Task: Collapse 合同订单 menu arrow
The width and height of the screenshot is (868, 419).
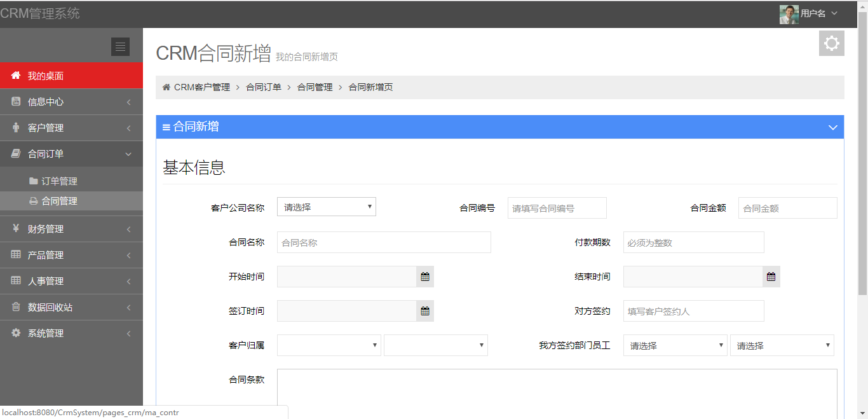Action: pos(128,154)
